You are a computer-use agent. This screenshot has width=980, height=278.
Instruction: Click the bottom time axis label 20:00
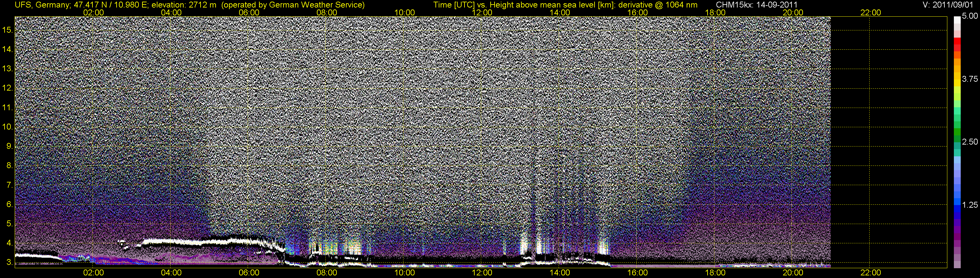793,273
